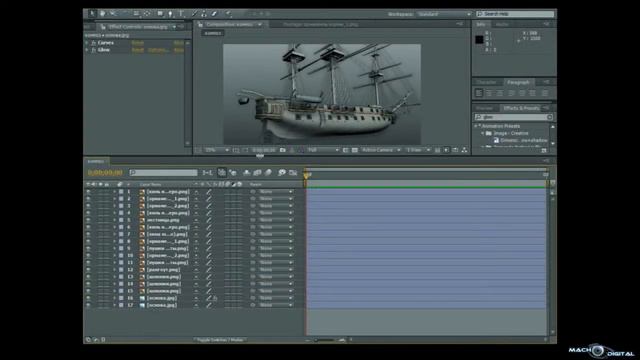The height and width of the screenshot is (360, 640).
Task: Click the current time display in timeline
Action: pyautogui.click(x=105, y=173)
